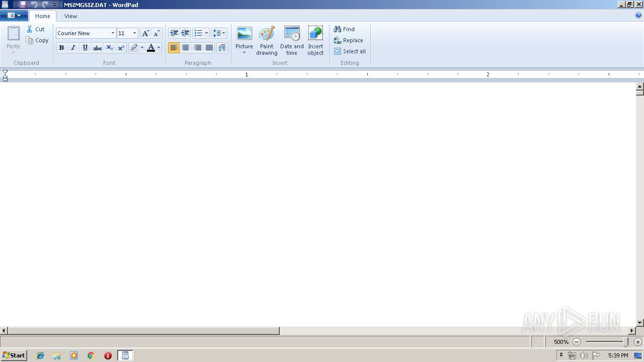Shrink the font size
644x362 pixels.
point(156,33)
